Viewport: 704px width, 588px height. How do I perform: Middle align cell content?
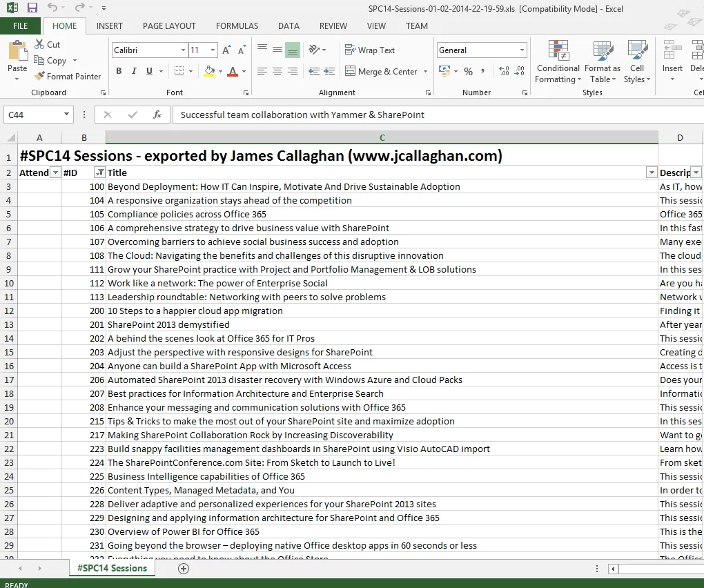pos(277,50)
